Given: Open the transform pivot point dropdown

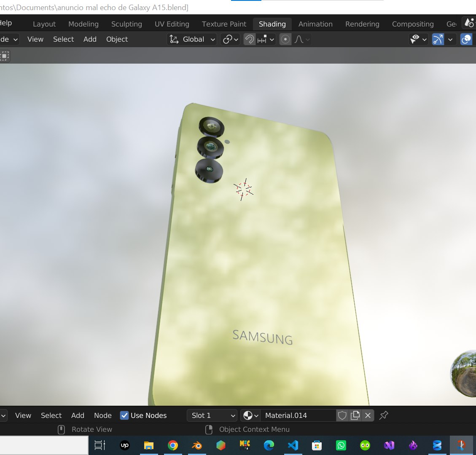Looking at the screenshot, I should [230, 40].
